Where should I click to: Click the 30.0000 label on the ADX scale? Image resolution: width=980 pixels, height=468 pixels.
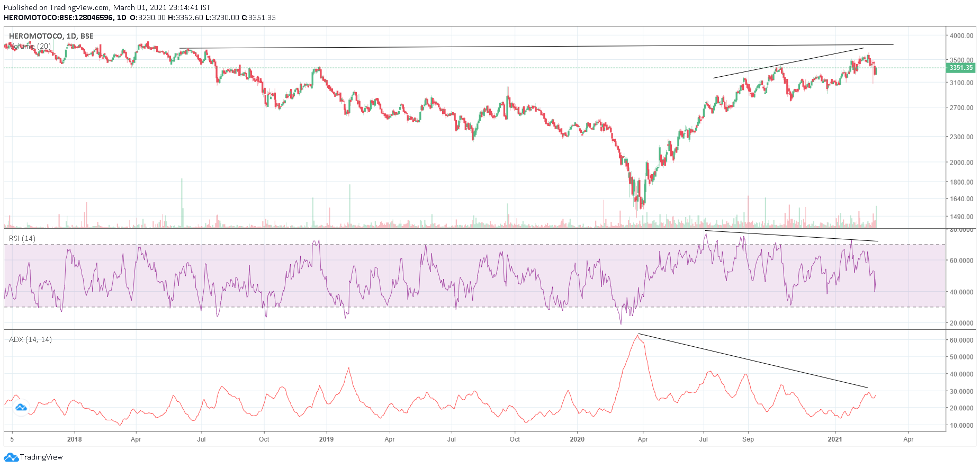[x=961, y=391]
